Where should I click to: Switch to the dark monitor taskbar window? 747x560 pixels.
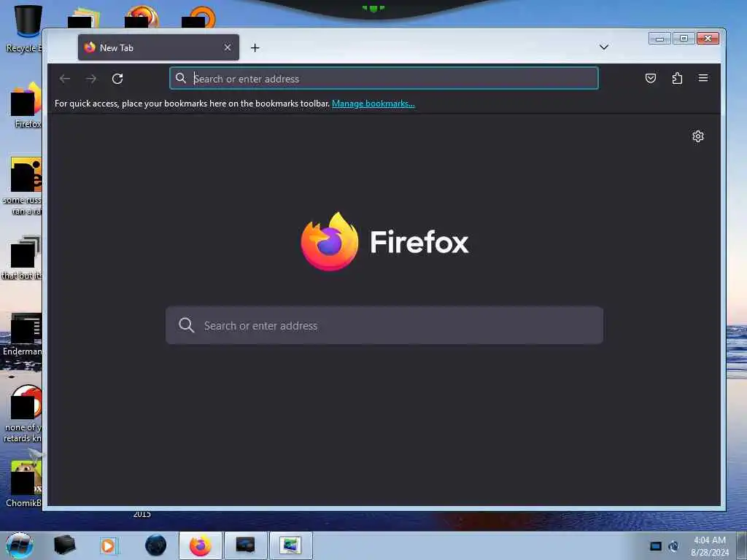(245, 545)
